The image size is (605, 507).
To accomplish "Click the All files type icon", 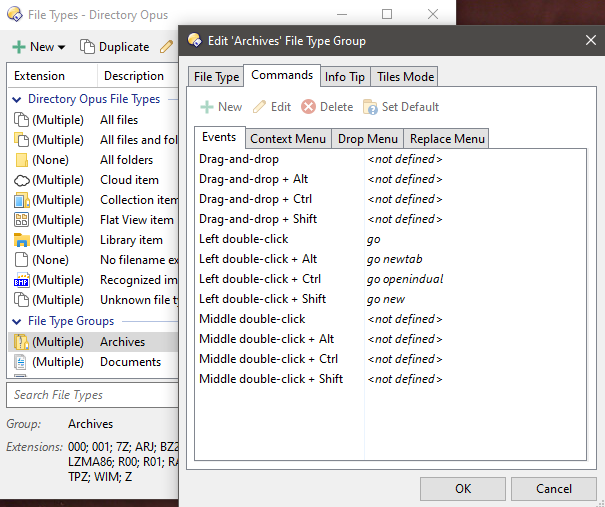I will pos(21,120).
